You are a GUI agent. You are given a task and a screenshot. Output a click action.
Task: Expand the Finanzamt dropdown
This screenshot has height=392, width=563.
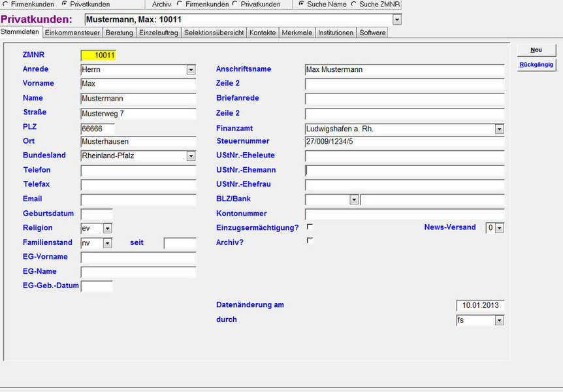point(499,129)
